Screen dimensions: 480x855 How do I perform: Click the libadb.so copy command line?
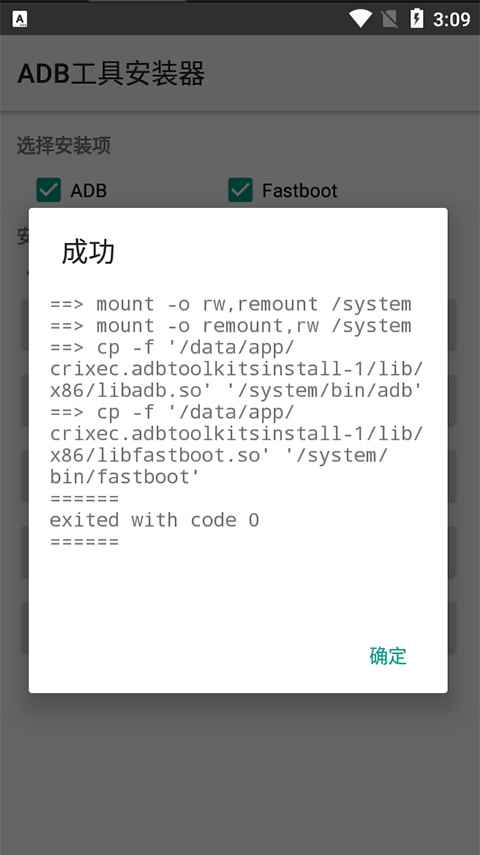(236, 369)
